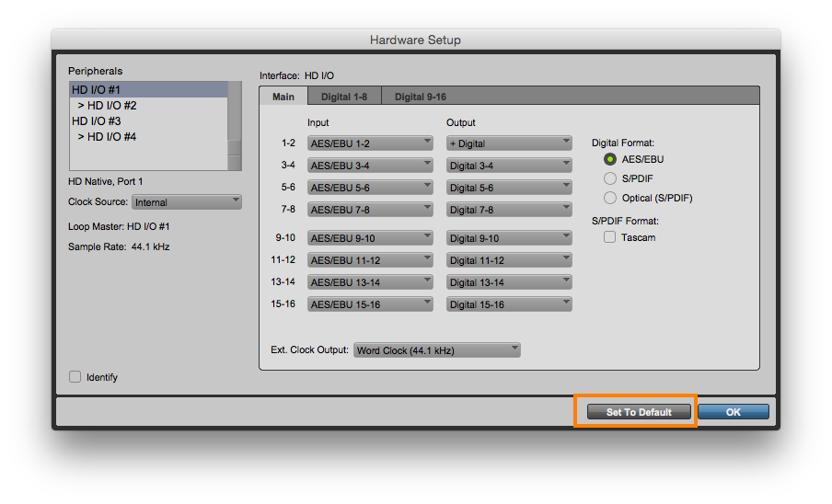Toggle the Identify checkbox
The width and height of the screenshot is (832, 504).
coord(75,377)
